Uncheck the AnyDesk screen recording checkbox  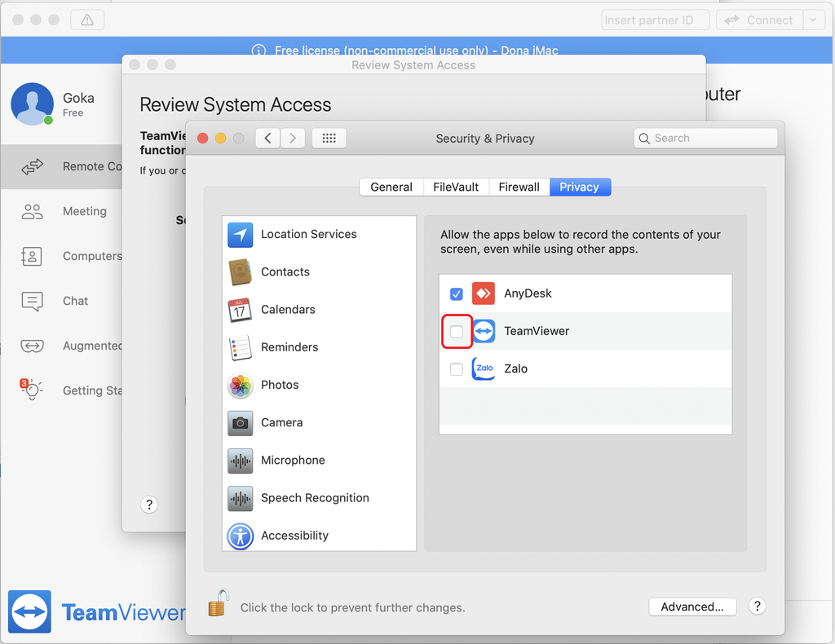457,293
